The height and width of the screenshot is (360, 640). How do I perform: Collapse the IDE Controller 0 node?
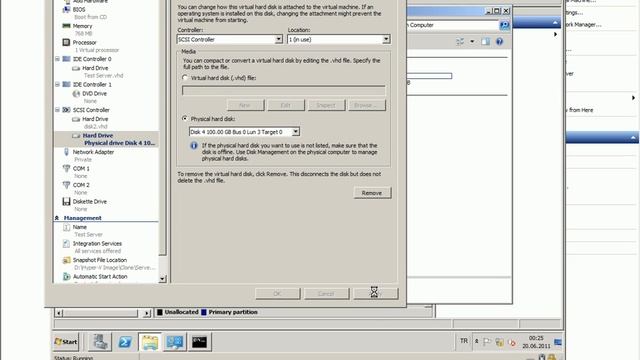click(x=58, y=59)
